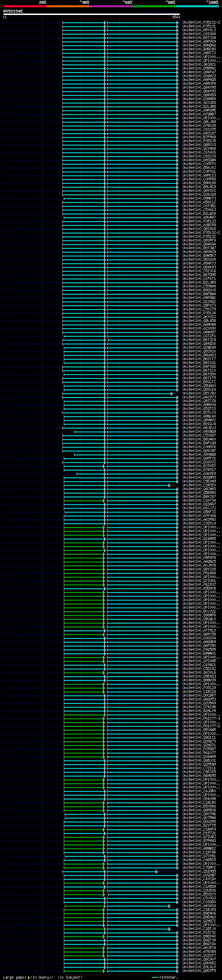Click last hit label UniRef100_Q9D7F5

(x=199, y=971)
